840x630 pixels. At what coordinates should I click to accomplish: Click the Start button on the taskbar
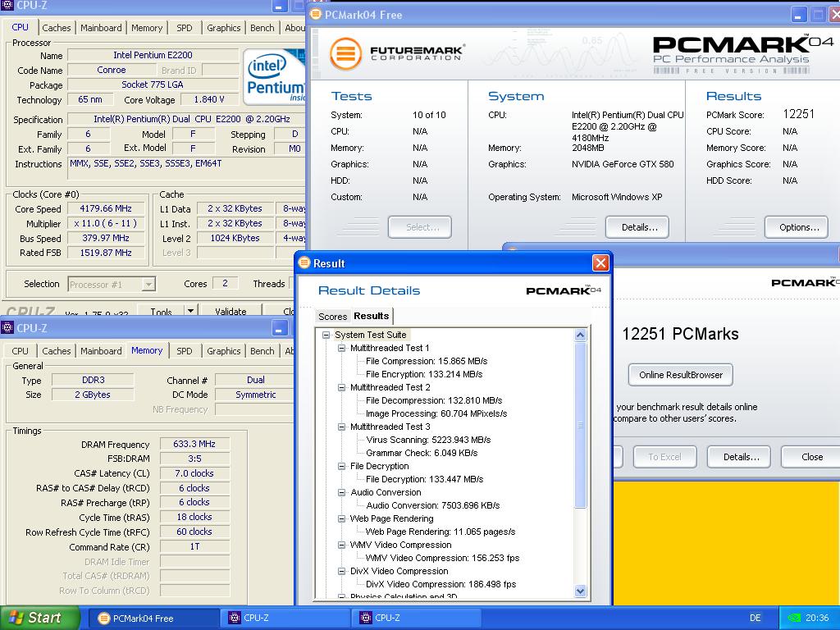(x=40, y=618)
